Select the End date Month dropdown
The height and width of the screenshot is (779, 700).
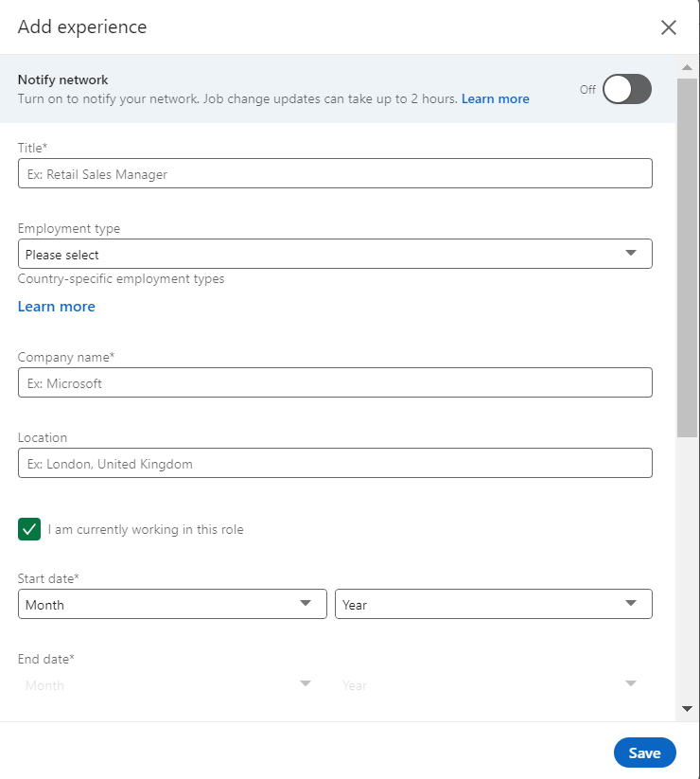point(172,684)
